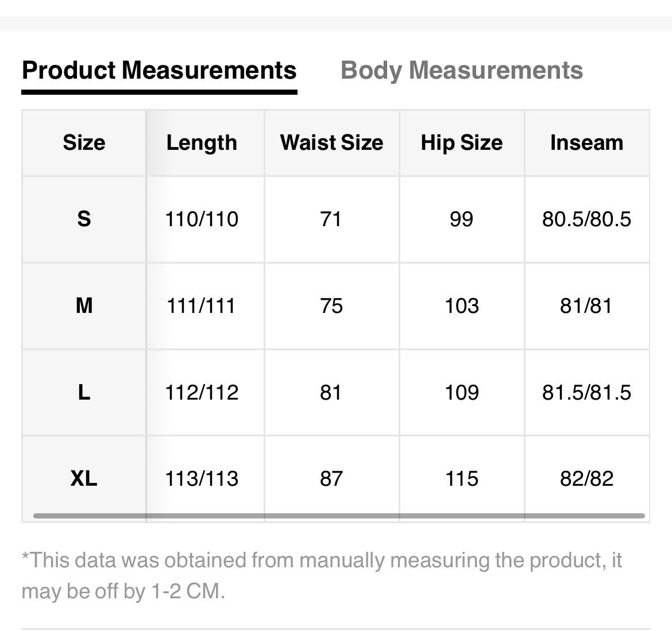Click the hip value 115 cell

click(x=461, y=478)
